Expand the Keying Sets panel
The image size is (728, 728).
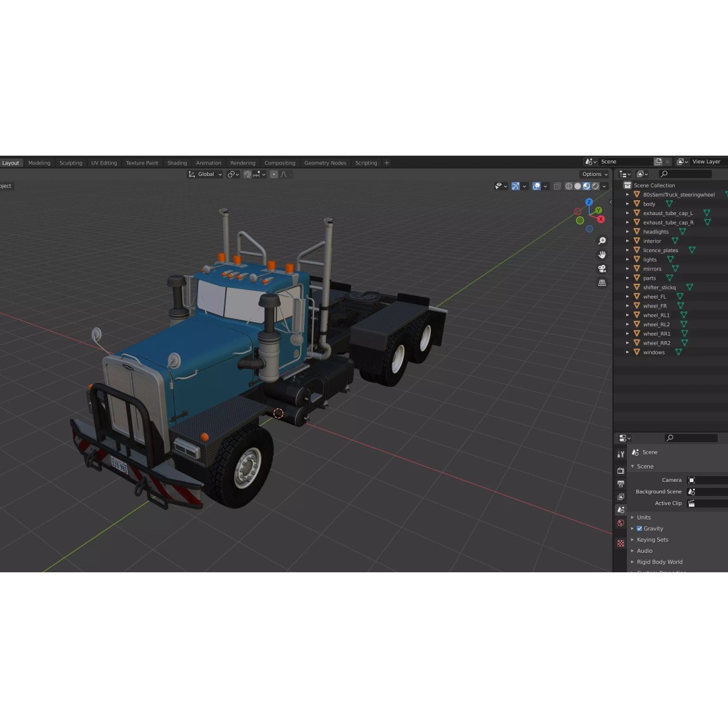[x=632, y=539]
